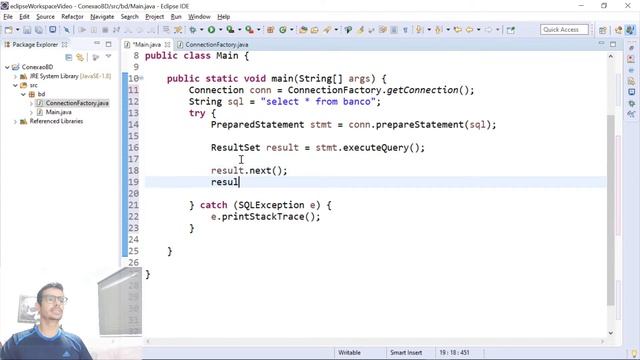Viewport: 640px width, 360px height.
Task: Click the New Java Package icon
Action: 270,30
